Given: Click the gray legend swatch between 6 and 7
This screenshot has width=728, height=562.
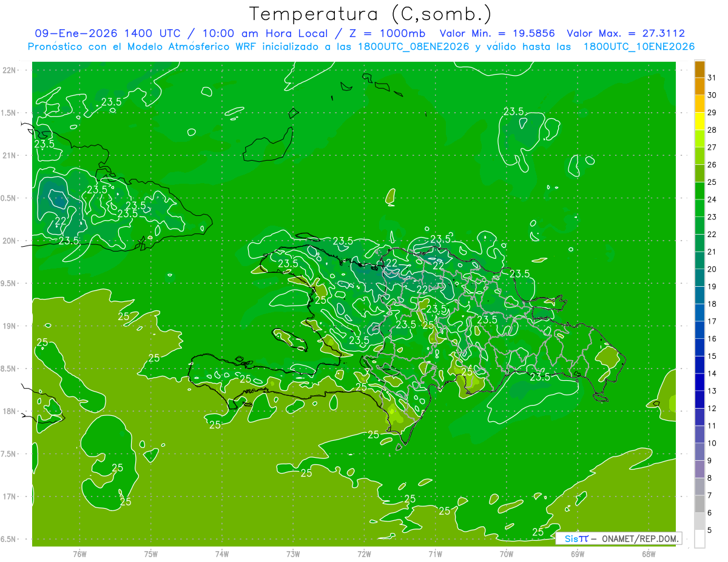Looking at the screenshot, I should (699, 504).
